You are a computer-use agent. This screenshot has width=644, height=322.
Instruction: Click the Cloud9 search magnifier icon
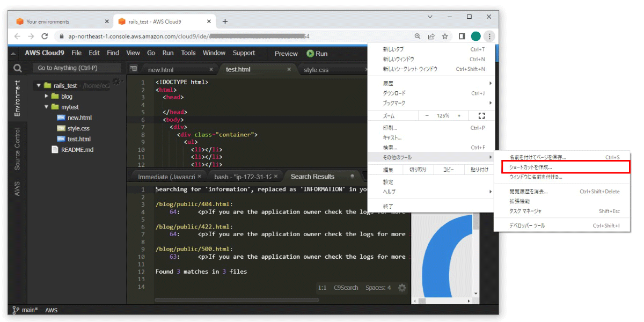[18, 68]
